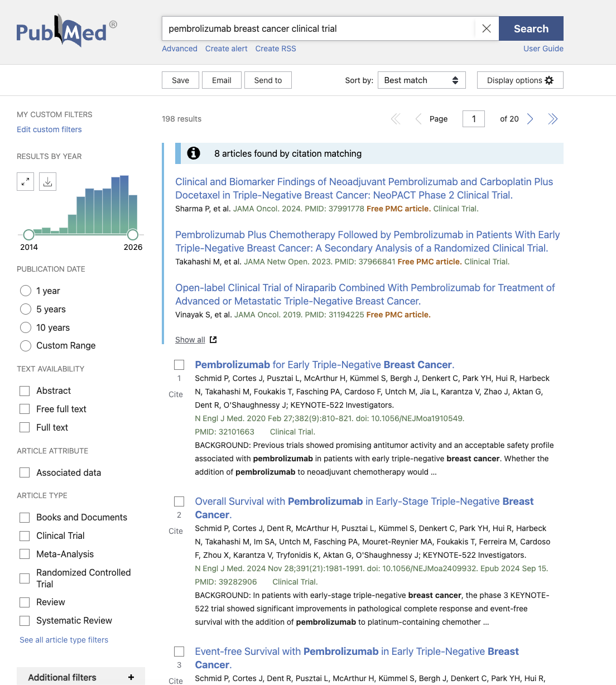Open the Takahashi secondary analysis article title
The width and height of the screenshot is (616, 685).
pos(367,242)
